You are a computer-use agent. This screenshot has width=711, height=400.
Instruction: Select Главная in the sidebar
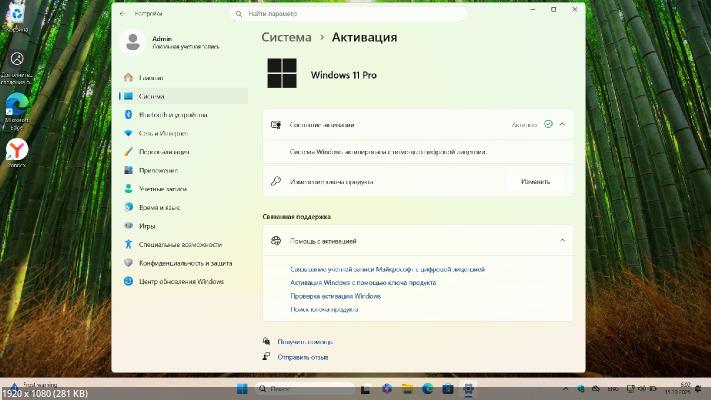click(x=151, y=77)
